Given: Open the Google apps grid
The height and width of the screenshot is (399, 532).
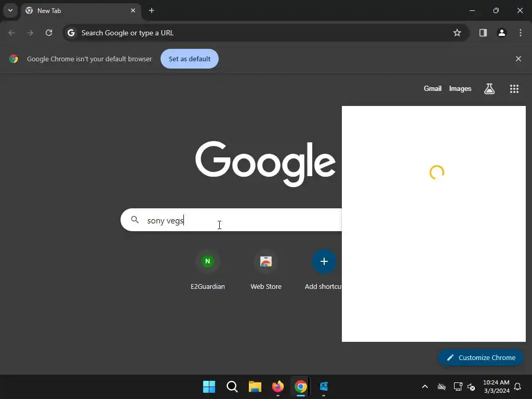Looking at the screenshot, I should coord(514,89).
